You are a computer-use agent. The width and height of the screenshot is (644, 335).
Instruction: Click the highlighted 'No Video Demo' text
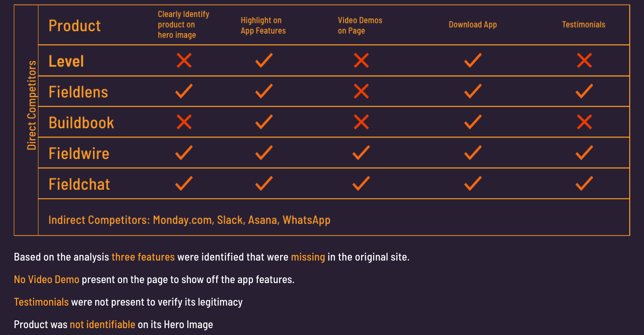click(x=46, y=279)
